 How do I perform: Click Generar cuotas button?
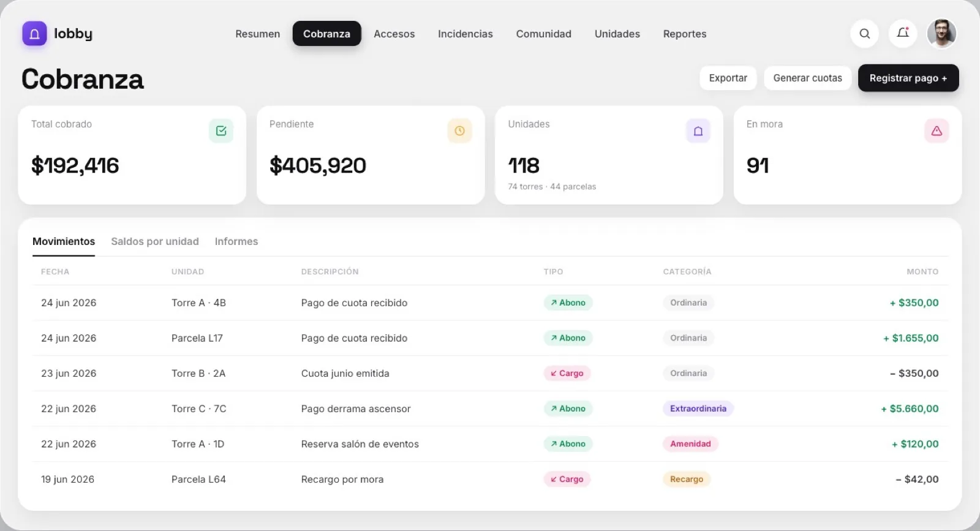click(807, 78)
